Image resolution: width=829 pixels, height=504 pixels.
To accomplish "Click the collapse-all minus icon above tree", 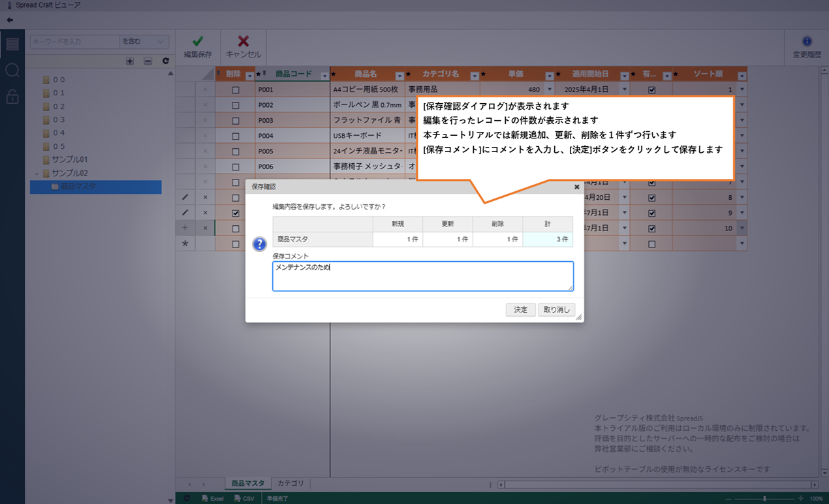I will tap(148, 61).
